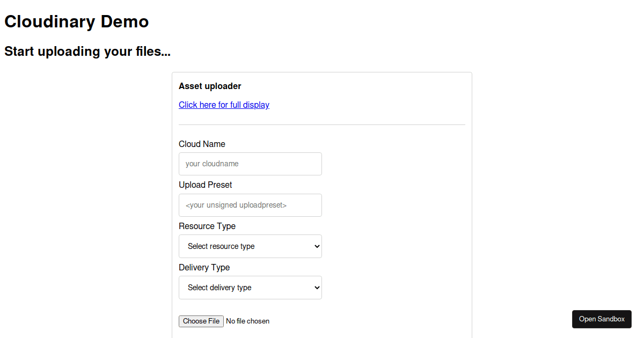644x338 pixels.
Task: Click the your cloudname placeholder field
Action: [x=250, y=164]
